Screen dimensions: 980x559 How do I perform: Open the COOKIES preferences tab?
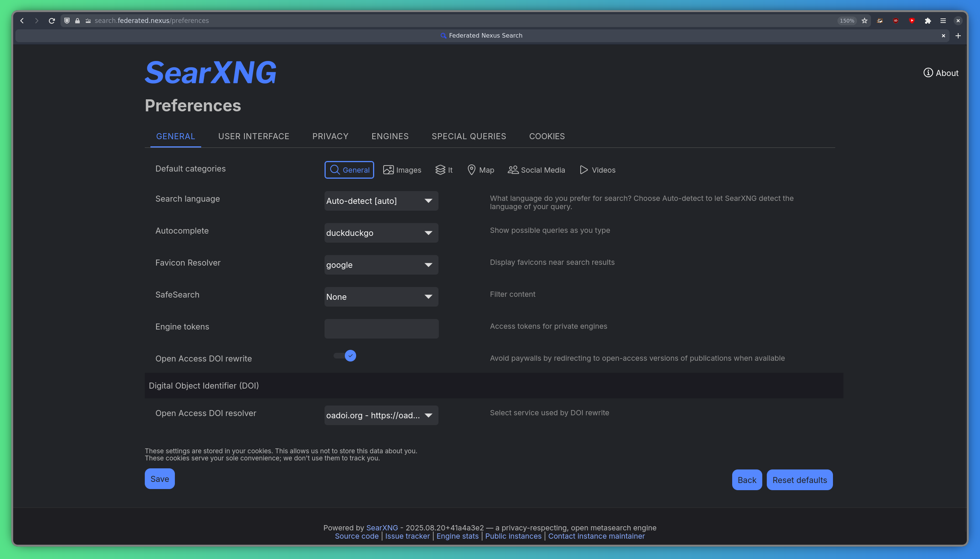(547, 136)
